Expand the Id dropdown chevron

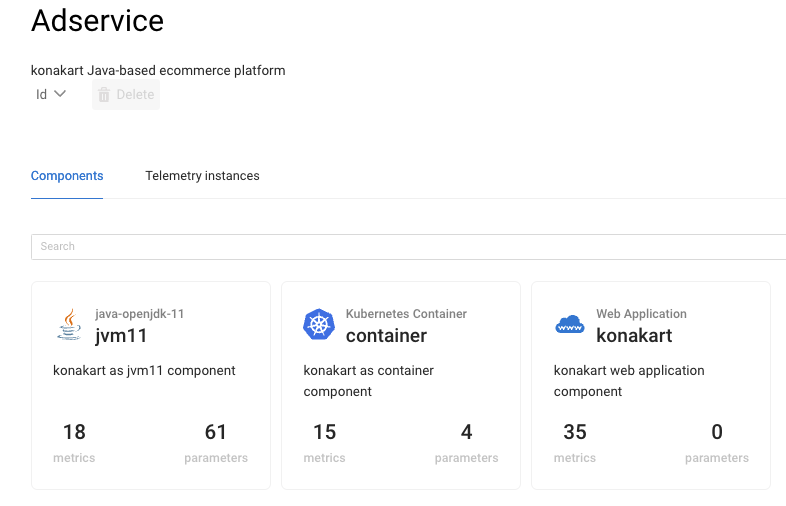(x=60, y=94)
